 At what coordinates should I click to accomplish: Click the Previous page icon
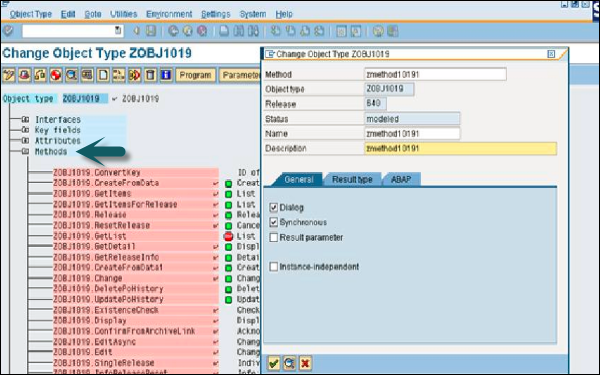point(290,31)
